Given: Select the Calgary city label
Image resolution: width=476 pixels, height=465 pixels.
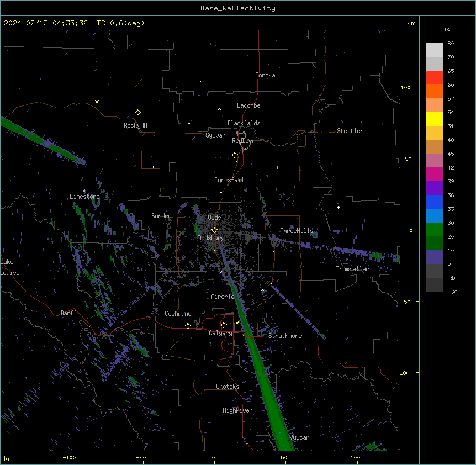Looking at the screenshot, I should click(220, 333).
